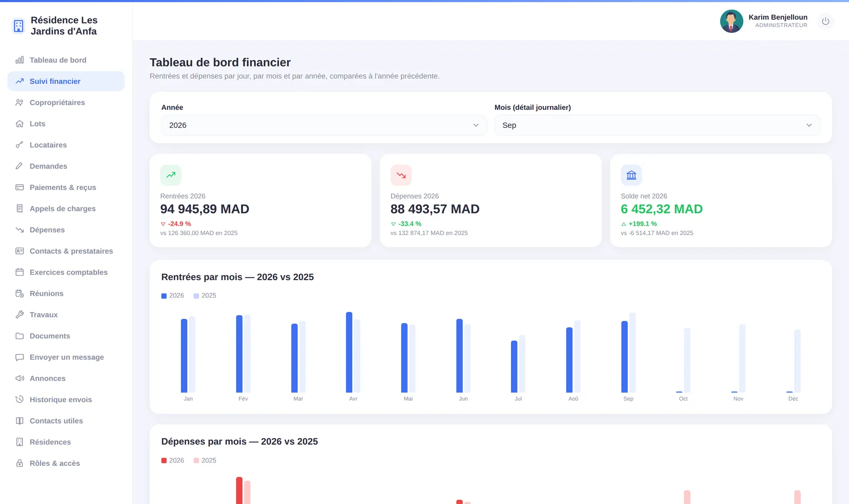Toggle the 2025 legend in Dépenses chart

205,460
